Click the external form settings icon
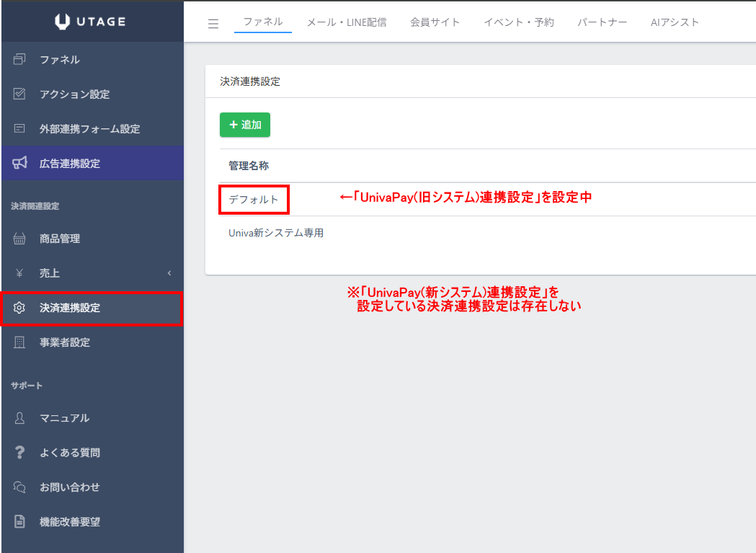The image size is (756, 553). (19, 129)
